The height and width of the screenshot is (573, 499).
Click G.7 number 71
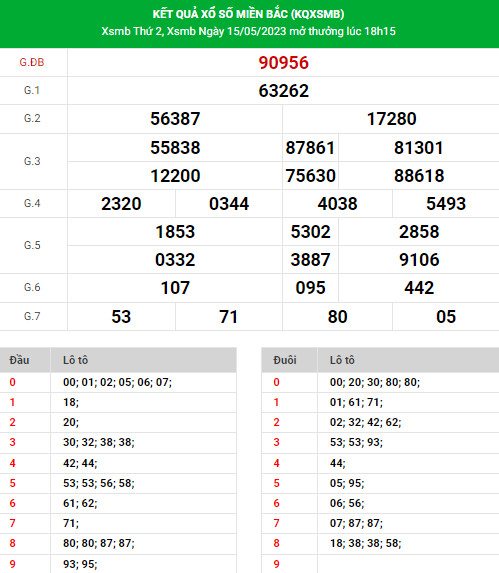click(229, 317)
